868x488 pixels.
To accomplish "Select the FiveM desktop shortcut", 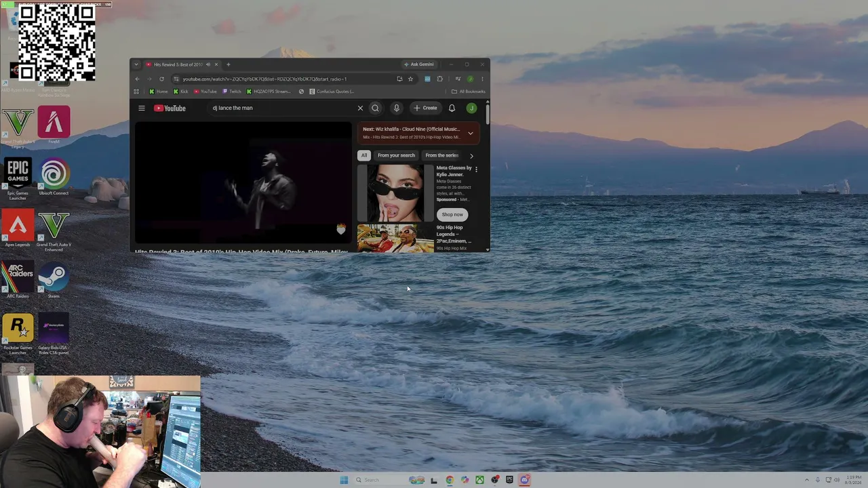I will click(54, 125).
